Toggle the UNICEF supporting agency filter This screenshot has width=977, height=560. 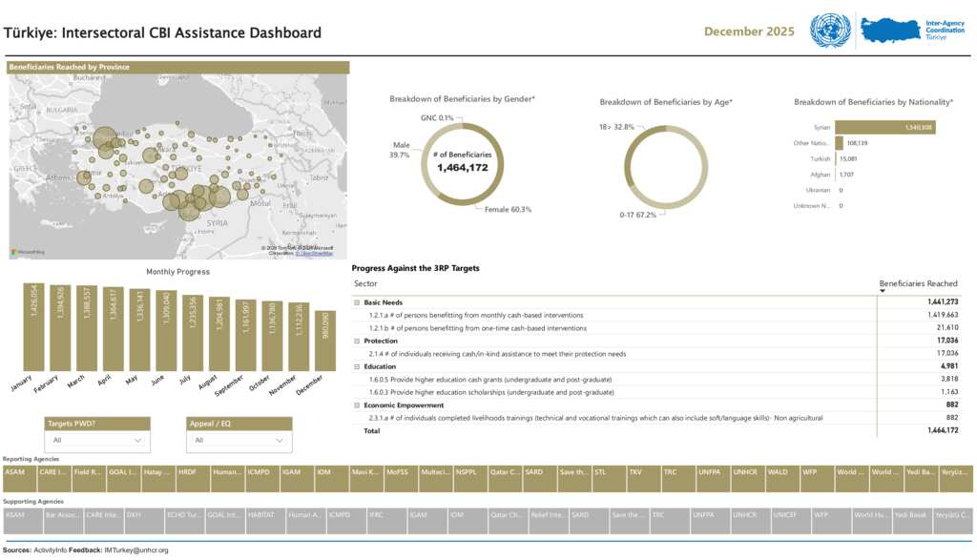coord(789,515)
